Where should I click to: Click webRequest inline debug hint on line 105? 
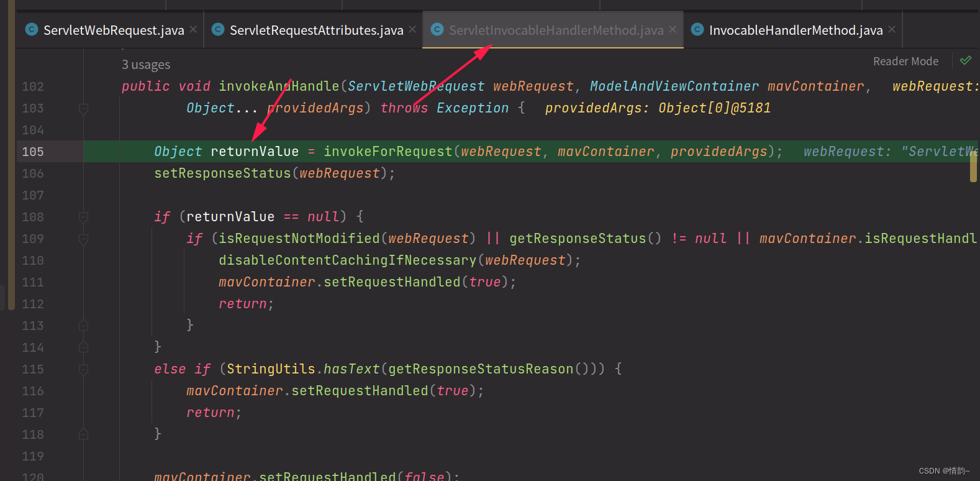pos(891,152)
